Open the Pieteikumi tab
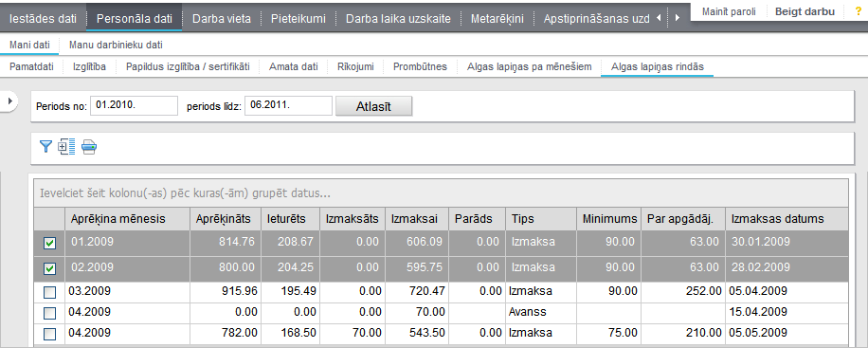This screenshot has height=348, width=868. 298,18
